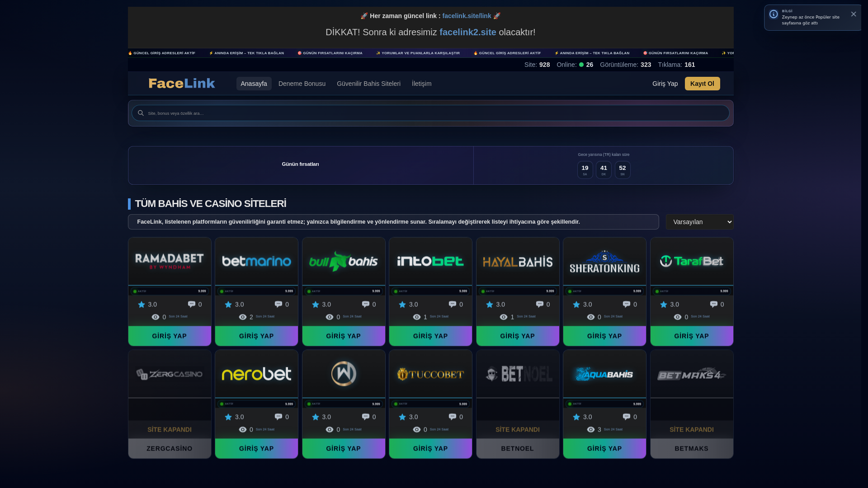Click the FaceLink logo
The image size is (868, 488).
pyautogui.click(x=182, y=84)
